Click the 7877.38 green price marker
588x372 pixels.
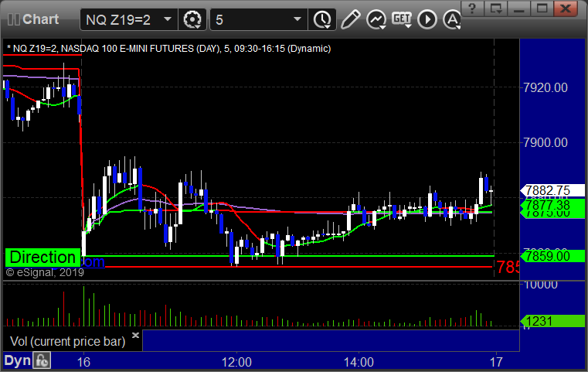point(552,205)
